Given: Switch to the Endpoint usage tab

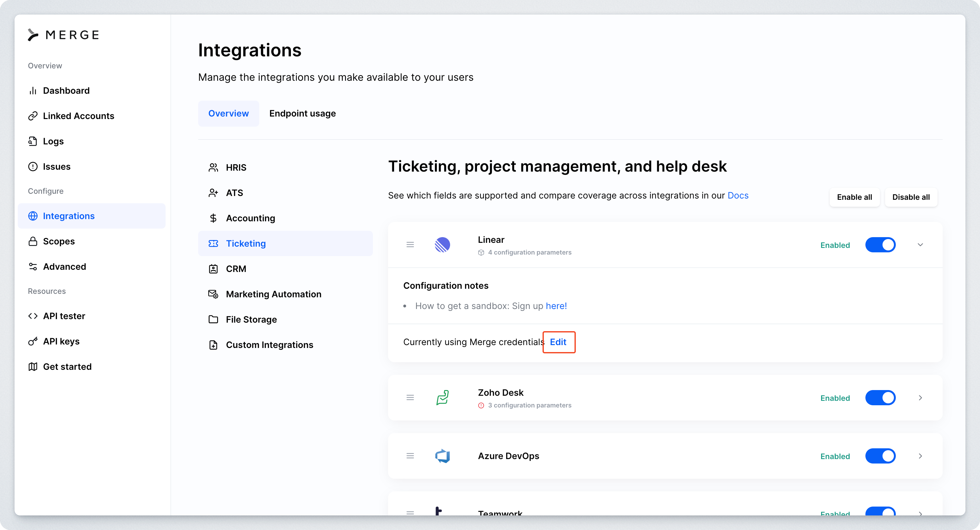Looking at the screenshot, I should pyautogui.click(x=302, y=113).
